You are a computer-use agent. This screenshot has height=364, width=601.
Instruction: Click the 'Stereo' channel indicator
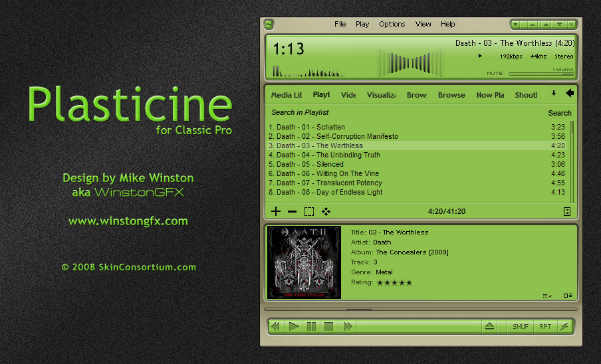[564, 56]
